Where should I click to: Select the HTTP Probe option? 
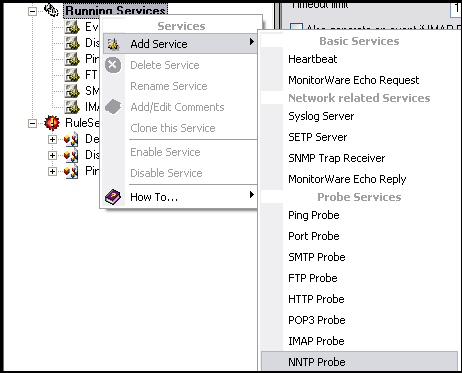(x=316, y=299)
